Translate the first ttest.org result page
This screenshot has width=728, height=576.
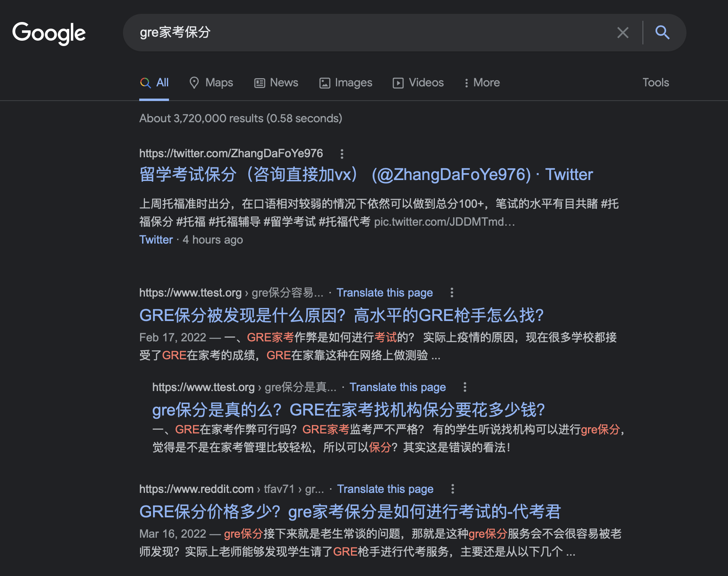(384, 292)
